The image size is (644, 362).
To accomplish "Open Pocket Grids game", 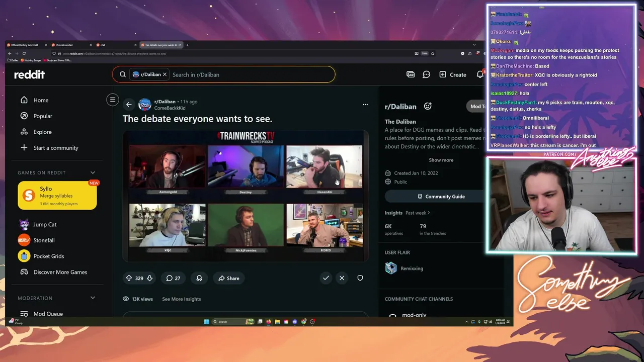I will 41,256.
